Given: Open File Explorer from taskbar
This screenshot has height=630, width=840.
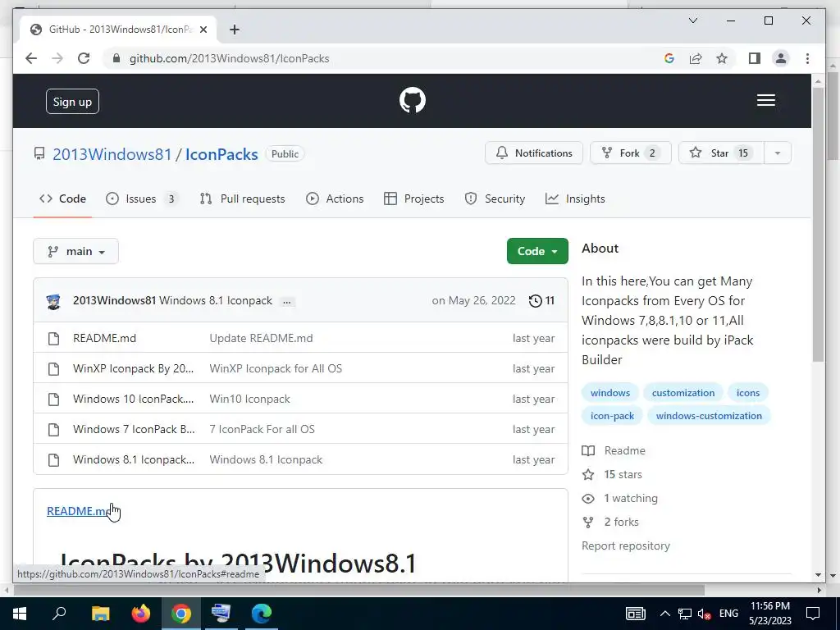Looking at the screenshot, I should (x=100, y=613).
